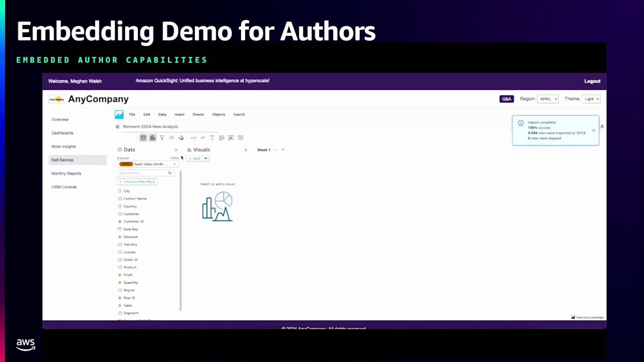Select the Discount field
This screenshot has width=644, height=362.
pos(130,237)
